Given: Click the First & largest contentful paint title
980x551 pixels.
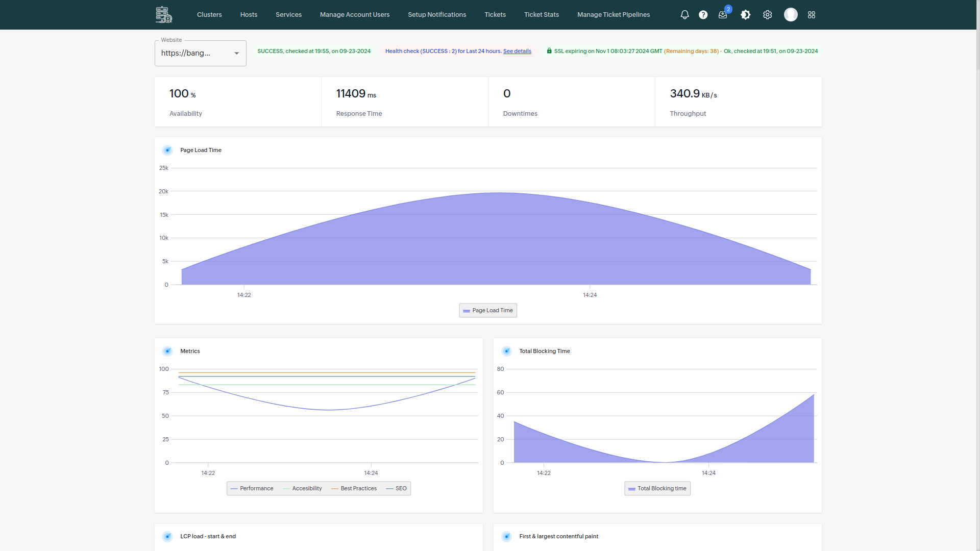Looking at the screenshot, I should click(559, 536).
